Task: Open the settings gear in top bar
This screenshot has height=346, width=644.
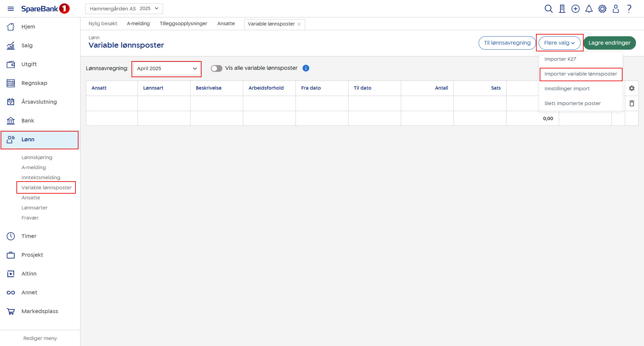Action: click(x=602, y=9)
